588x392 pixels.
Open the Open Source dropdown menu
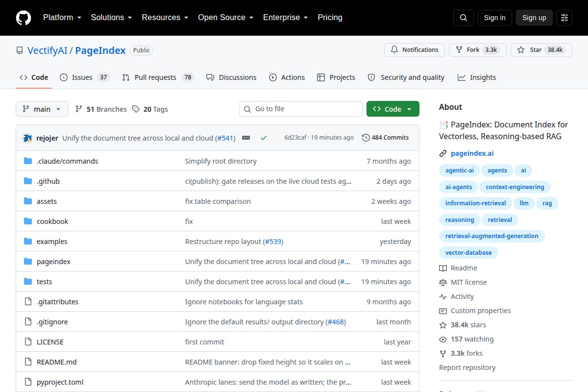[225, 18]
